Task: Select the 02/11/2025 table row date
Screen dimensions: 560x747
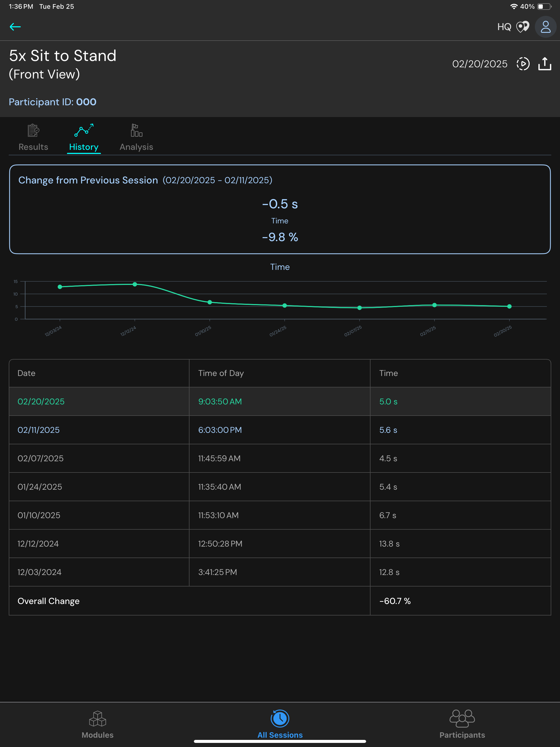Action: pos(39,430)
